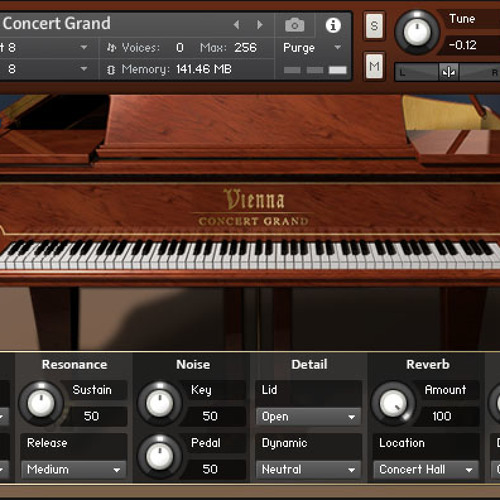Open the output channel dropdown arrow
This screenshot has width=500, height=500.
click(84, 47)
